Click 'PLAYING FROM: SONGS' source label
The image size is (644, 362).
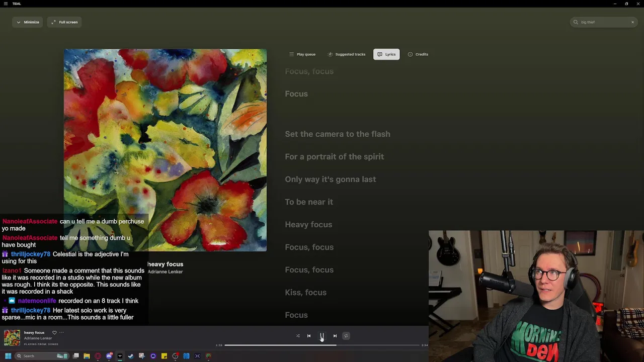tap(41, 344)
